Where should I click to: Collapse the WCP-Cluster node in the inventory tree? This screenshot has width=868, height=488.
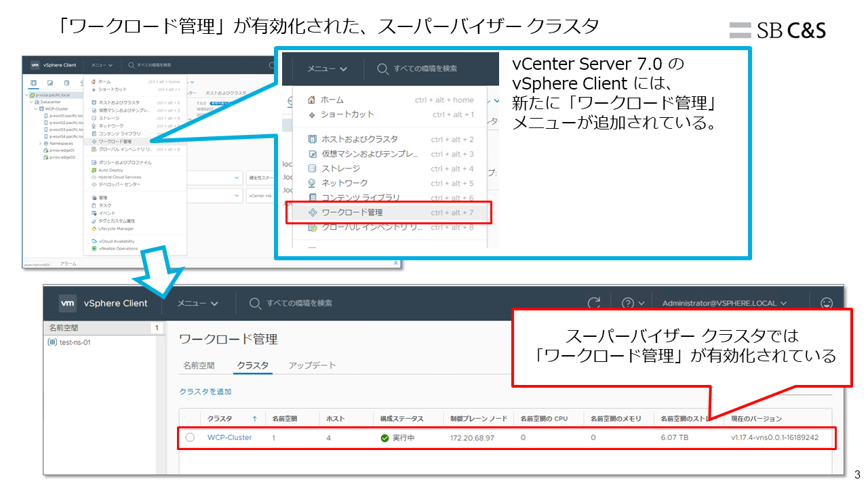[36, 109]
